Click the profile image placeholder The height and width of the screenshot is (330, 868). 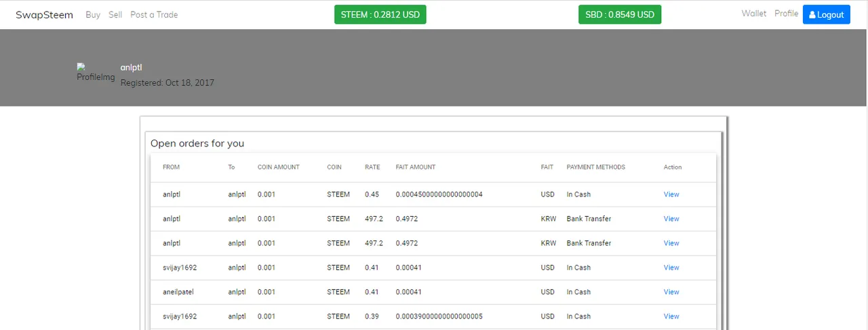[x=96, y=73]
